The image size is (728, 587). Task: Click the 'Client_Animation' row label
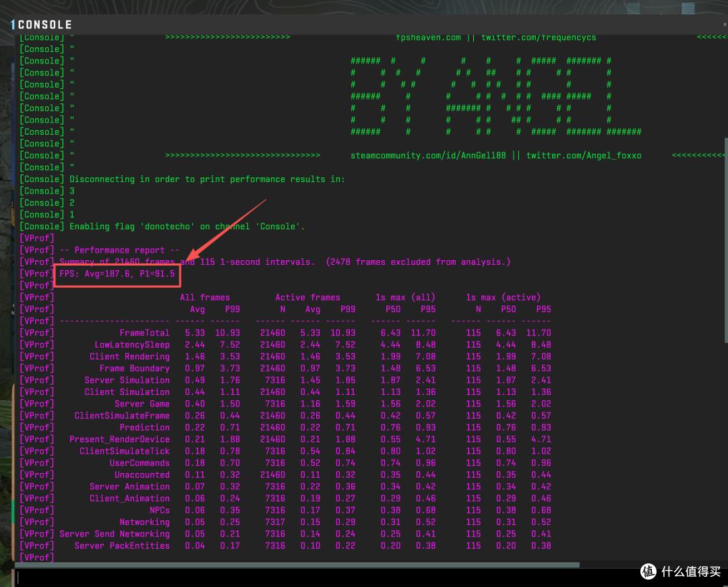[129, 498]
